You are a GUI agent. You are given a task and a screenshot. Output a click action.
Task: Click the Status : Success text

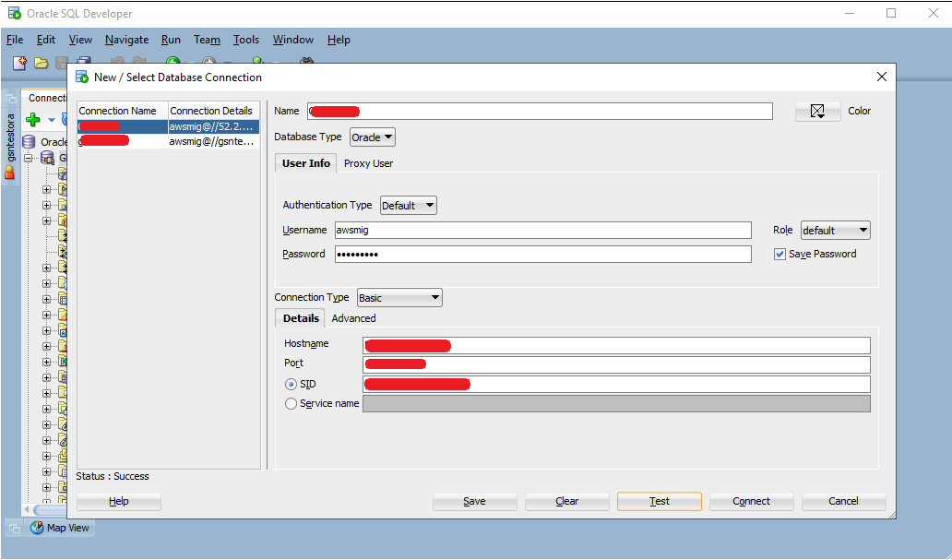click(x=113, y=476)
